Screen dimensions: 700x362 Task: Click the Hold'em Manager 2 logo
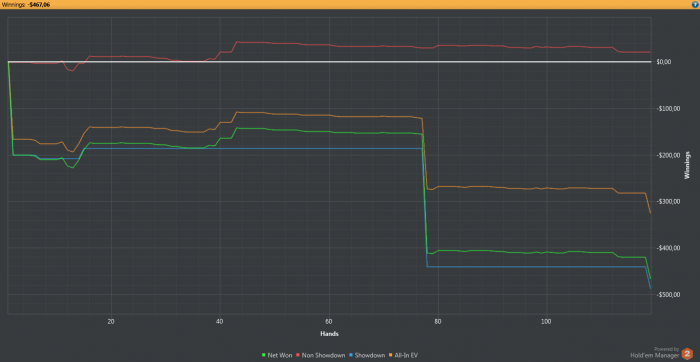[x=687, y=354]
